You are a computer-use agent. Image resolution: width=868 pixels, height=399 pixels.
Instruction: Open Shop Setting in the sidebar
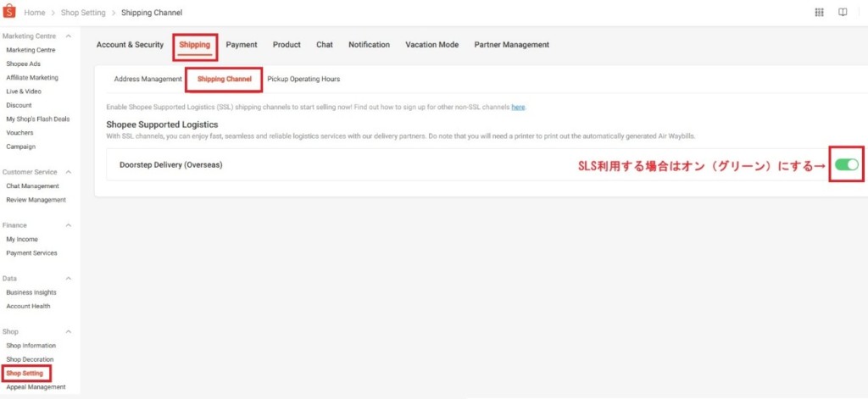(x=25, y=373)
